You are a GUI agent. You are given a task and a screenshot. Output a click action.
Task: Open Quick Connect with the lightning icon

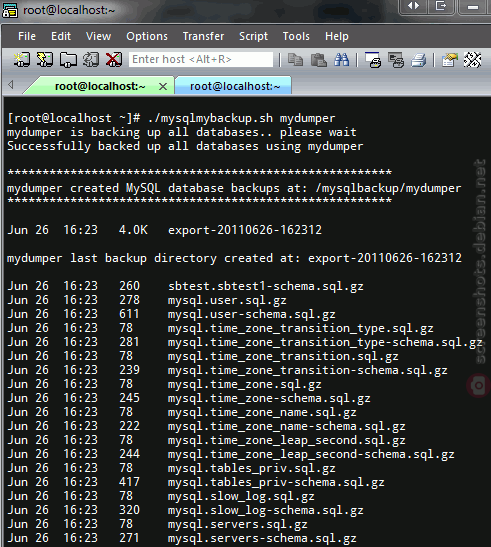pyautogui.click(x=45, y=60)
